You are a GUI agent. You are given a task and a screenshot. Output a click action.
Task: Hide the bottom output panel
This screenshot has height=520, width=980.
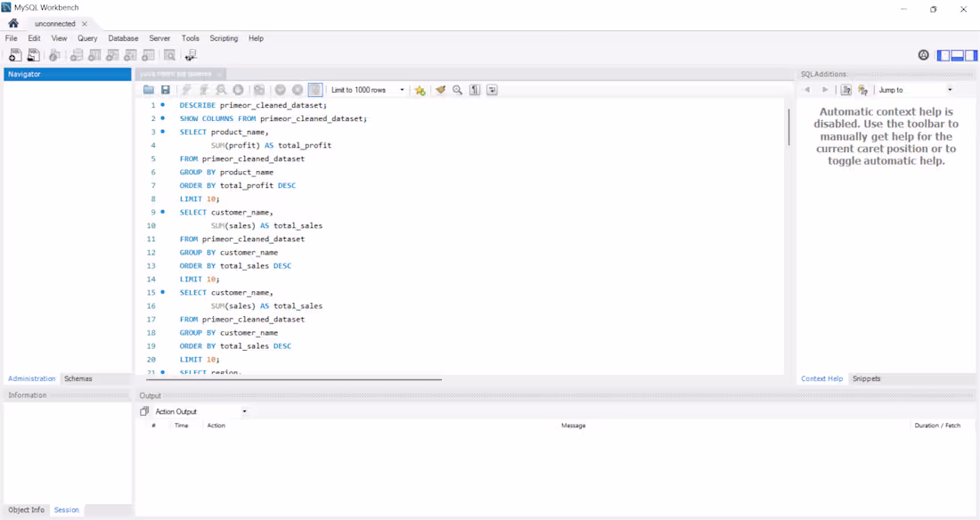957,55
